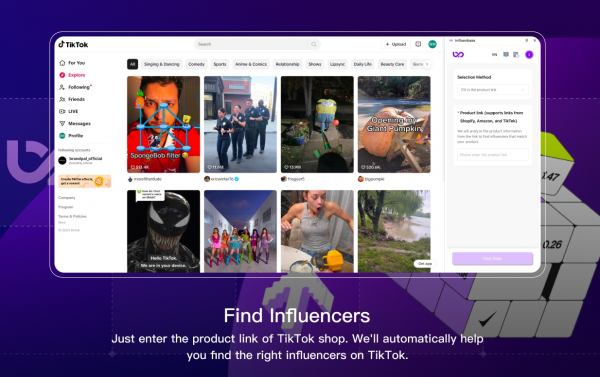Image resolution: width=600 pixels, height=377 pixels.
Task: Open the Opening my Giant Pumpkin video
Action: tap(394, 124)
